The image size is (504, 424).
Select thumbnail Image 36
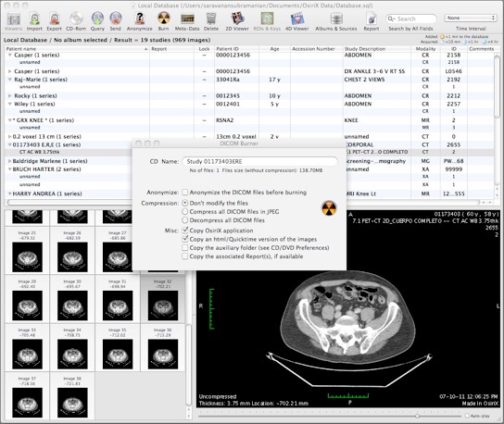[x=163, y=347]
